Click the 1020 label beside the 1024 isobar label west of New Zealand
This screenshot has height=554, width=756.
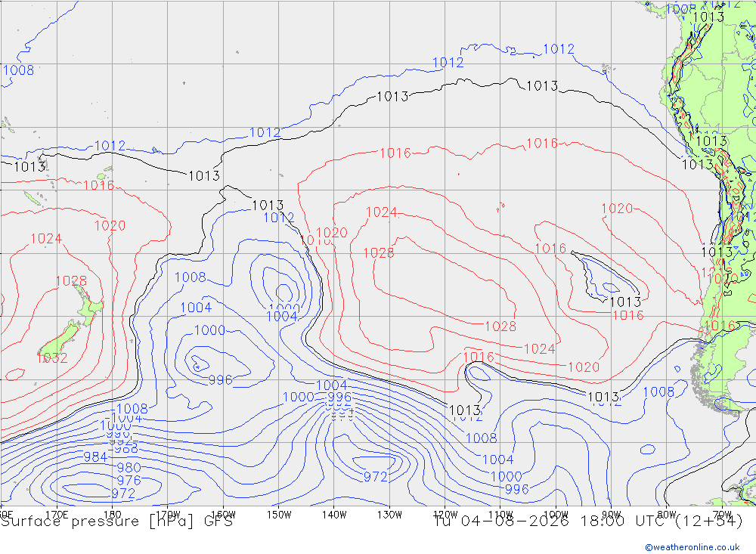pos(110,226)
